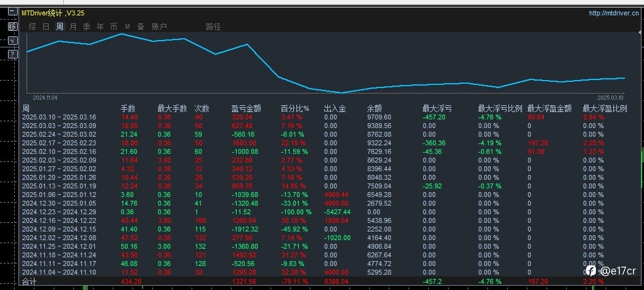Open the 币 currency tab
The height and width of the screenshot is (290, 644).
point(114,26)
